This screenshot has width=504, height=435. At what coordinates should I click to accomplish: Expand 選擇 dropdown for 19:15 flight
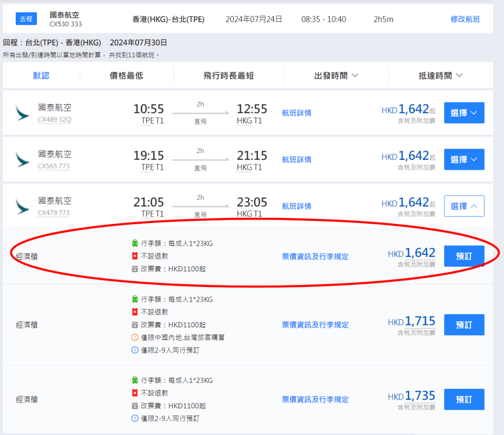(464, 159)
